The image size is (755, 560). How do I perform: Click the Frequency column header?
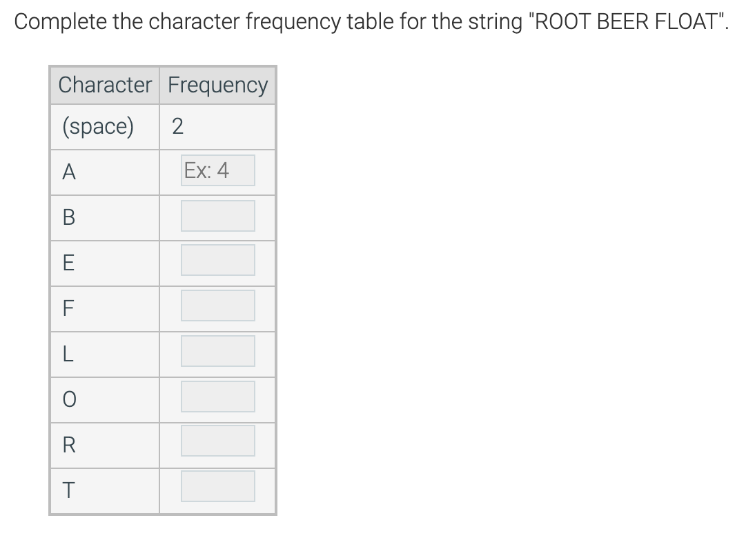point(217,85)
